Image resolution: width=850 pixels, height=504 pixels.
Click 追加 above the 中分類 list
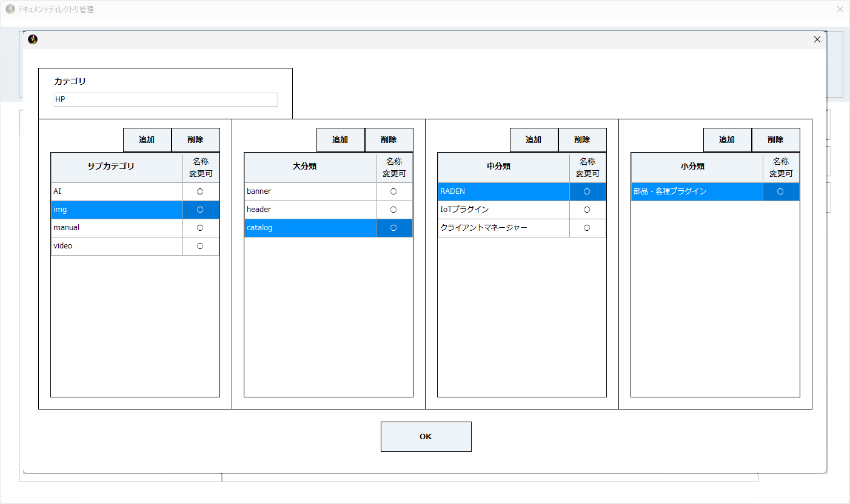tap(534, 140)
